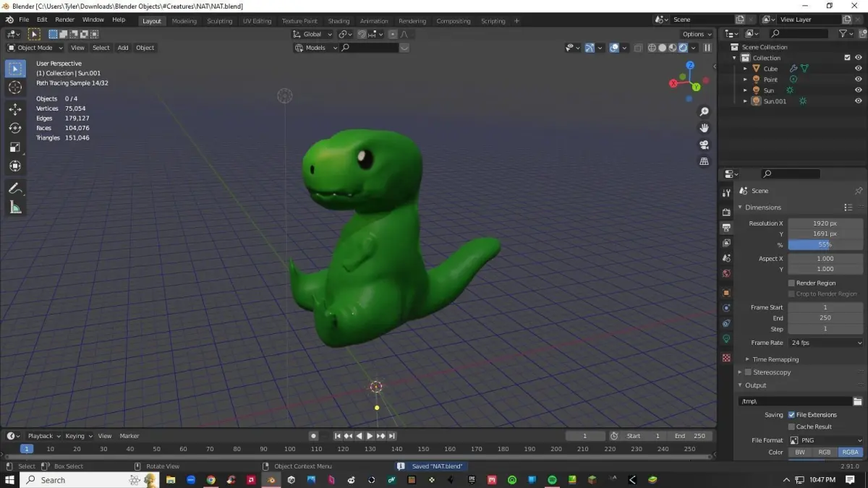Open the Object Mode dropdown

tap(35, 48)
